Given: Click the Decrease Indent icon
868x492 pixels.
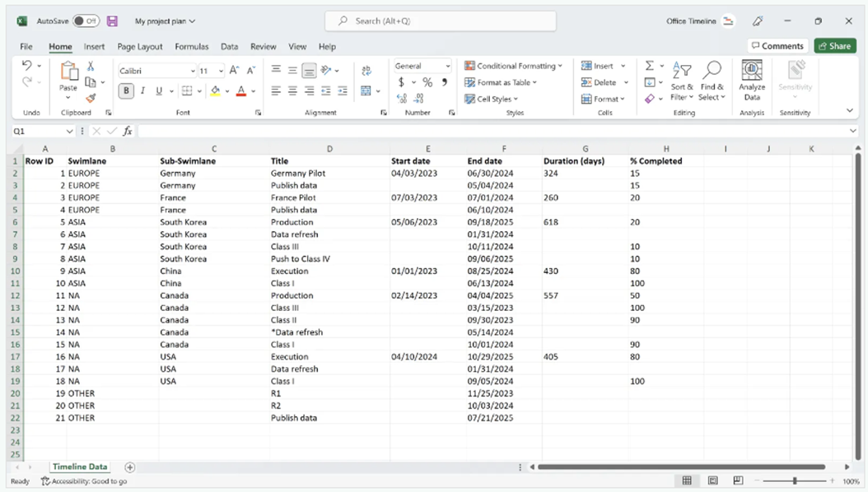Looking at the screenshot, I should [326, 91].
